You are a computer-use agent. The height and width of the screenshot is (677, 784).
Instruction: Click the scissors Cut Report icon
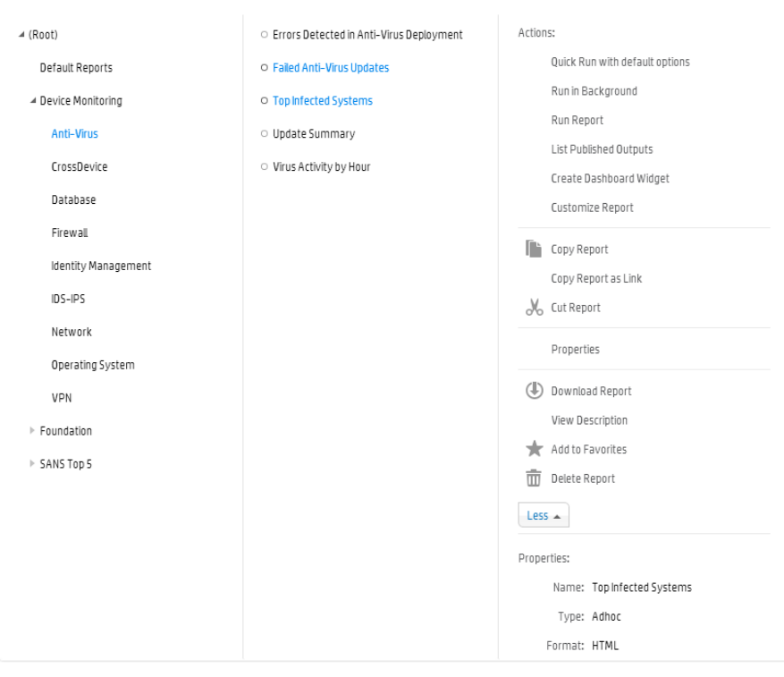tap(534, 308)
